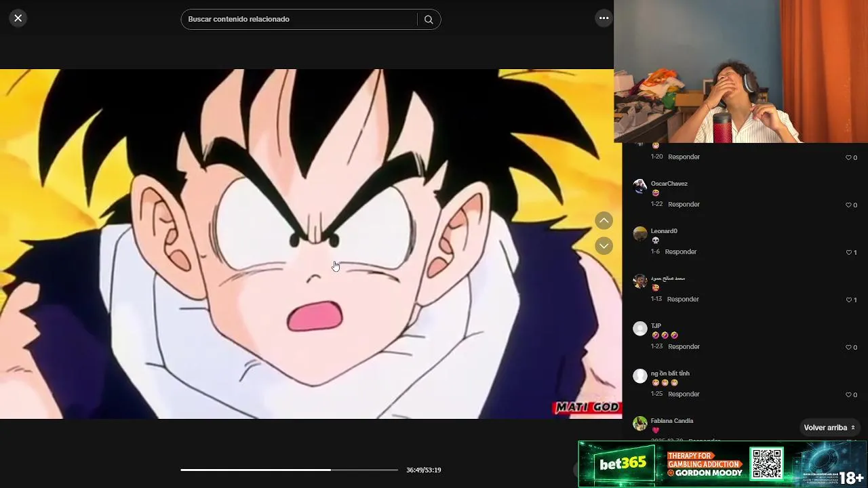Open OscarChavez's profile avatar
Viewport: 868px width, 488px height.
640,186
